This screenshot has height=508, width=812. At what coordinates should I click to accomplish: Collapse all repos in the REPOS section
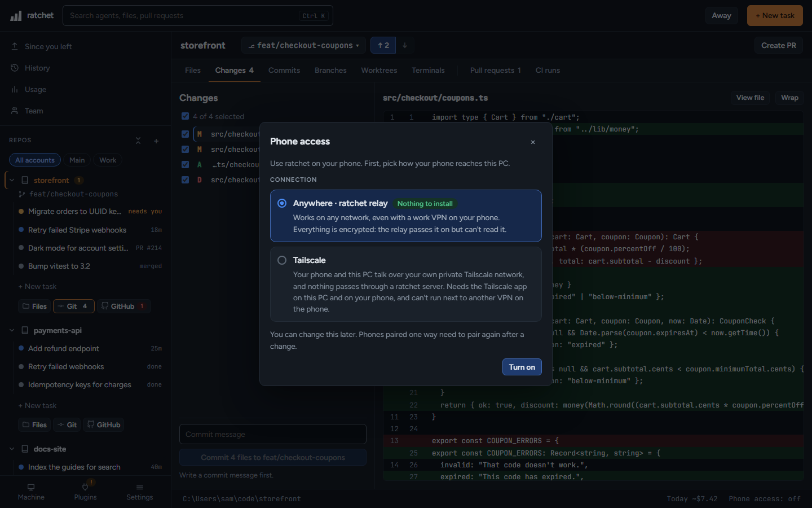coord(138,141)
